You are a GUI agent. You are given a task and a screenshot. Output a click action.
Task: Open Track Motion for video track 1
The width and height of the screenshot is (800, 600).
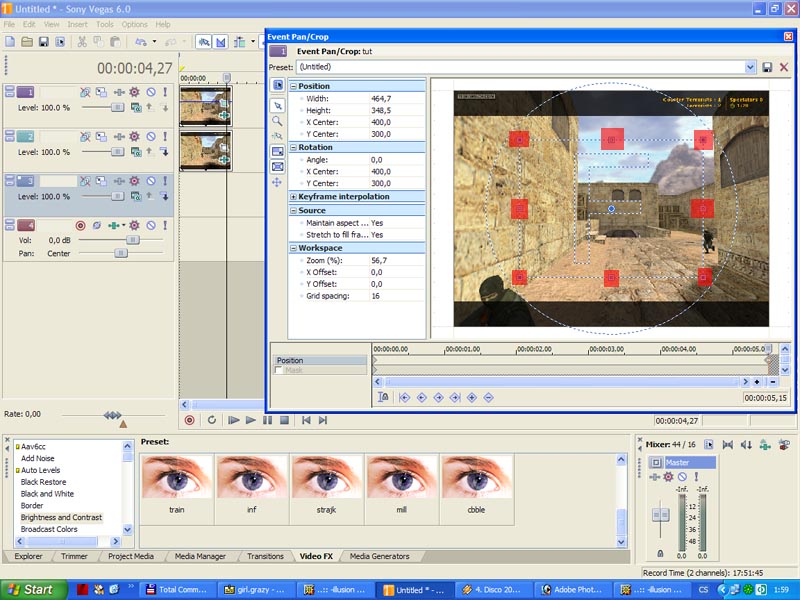click(102, 92)
